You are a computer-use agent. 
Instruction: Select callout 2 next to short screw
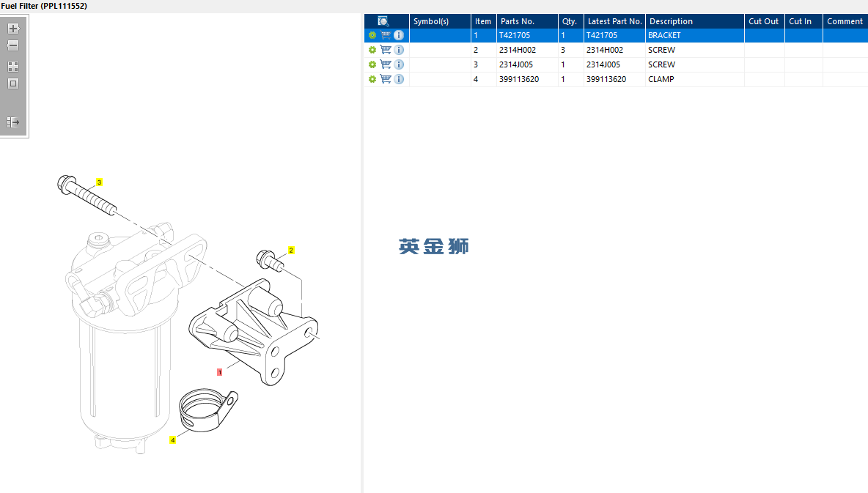(291, 250)
